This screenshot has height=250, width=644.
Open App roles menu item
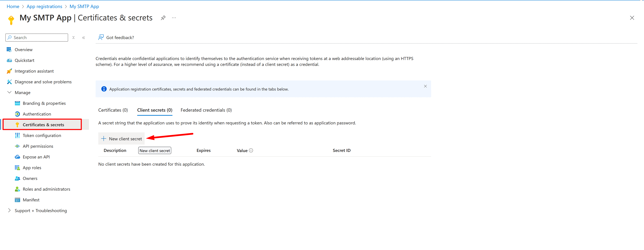[32, 168]
